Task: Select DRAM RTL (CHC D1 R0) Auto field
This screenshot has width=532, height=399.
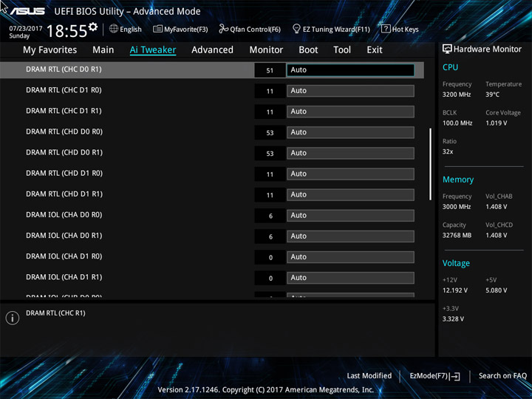Action: click(x=350, y=91)
